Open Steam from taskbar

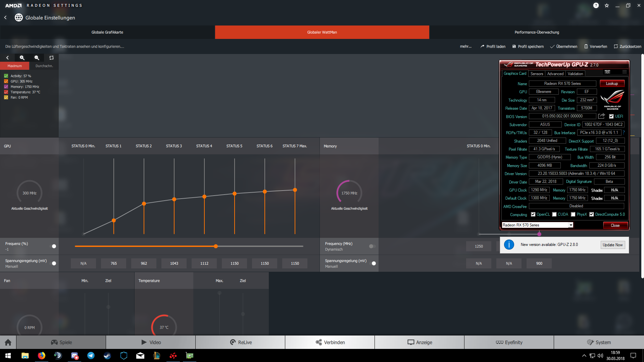107,356
